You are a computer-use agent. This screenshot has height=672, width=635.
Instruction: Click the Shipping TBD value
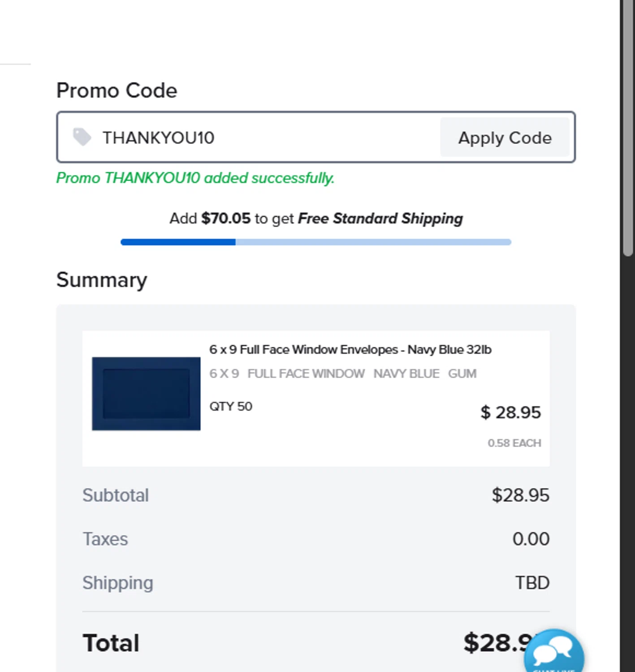532,583
